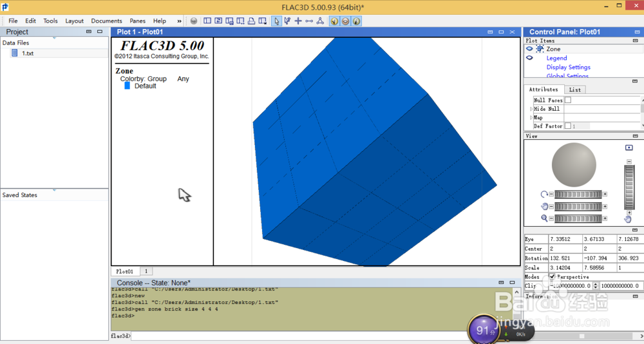Click the export pane icon after printer
Image resolution: width=644 pixels, height=344 pixels.
[263, 21]
